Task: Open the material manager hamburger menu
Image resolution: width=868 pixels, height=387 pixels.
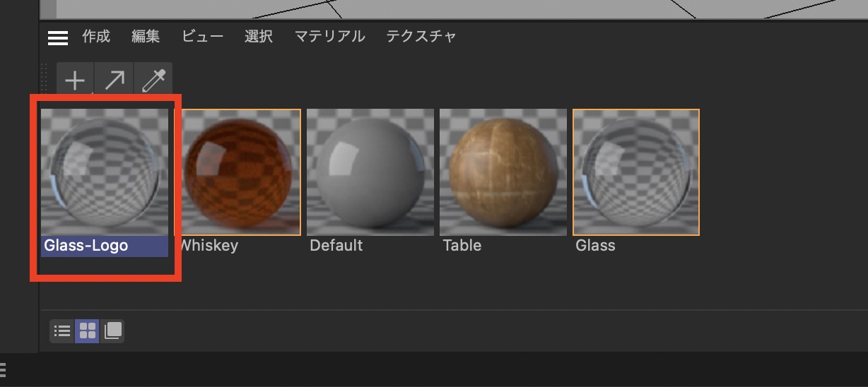Action: coord(58,37)
